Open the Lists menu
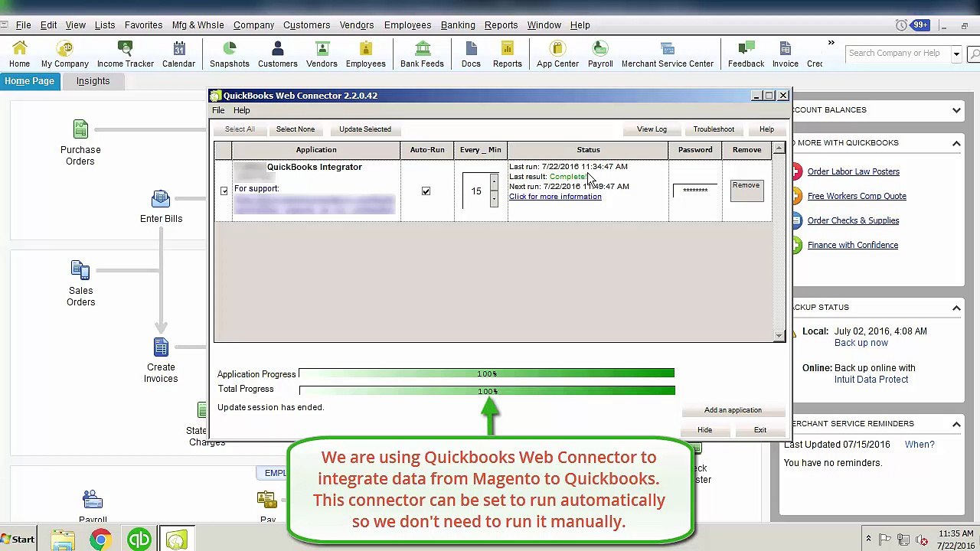The height and width of the screenshot is (551, 980). coord(105,25)
